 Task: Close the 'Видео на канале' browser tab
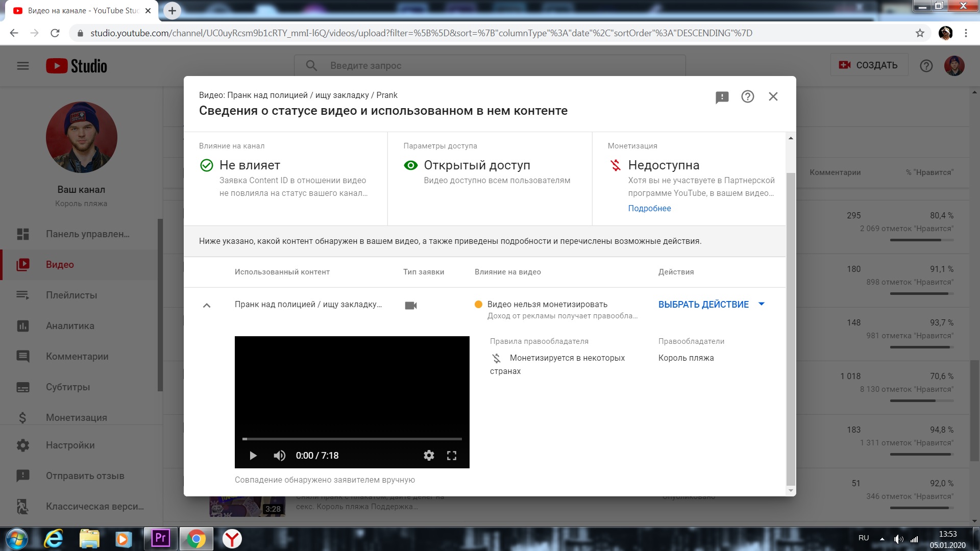[148, 11]
